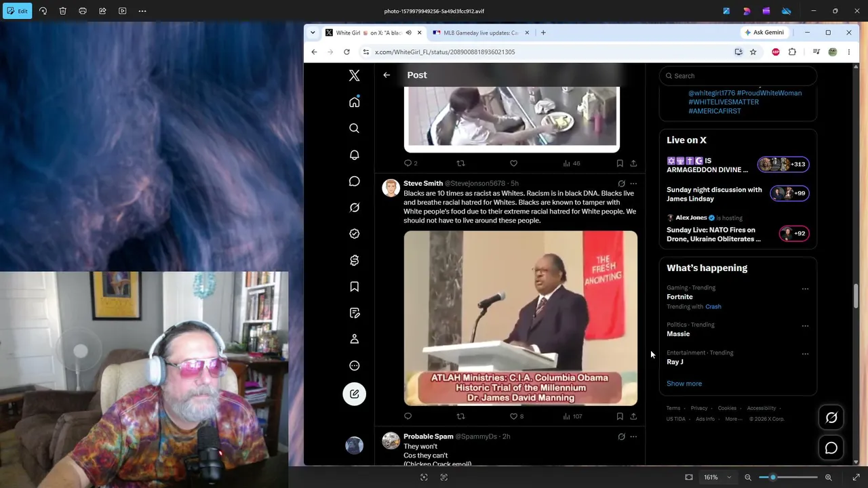Open the Chrome profile avatar
The height and width of the screenshot is (488, 868).
click(833, 52)
